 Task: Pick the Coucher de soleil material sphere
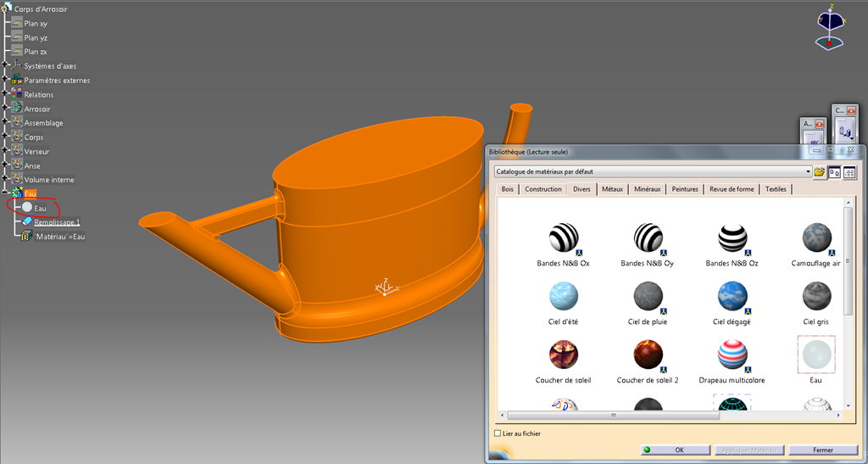point(564,355)
